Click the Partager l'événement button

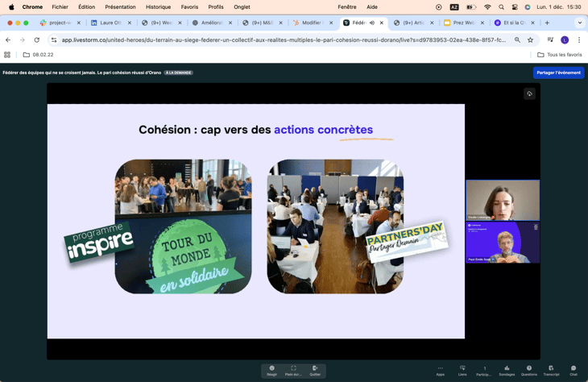(558, 73)
